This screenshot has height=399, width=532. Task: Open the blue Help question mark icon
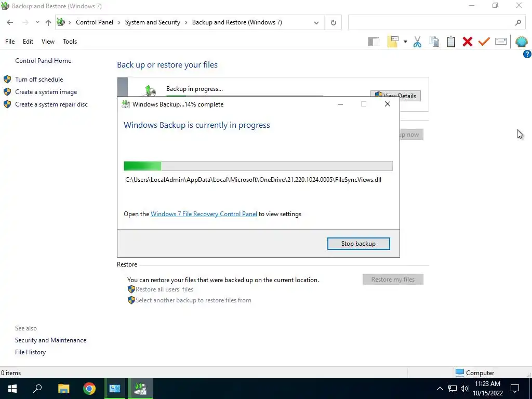pos(527,54)
